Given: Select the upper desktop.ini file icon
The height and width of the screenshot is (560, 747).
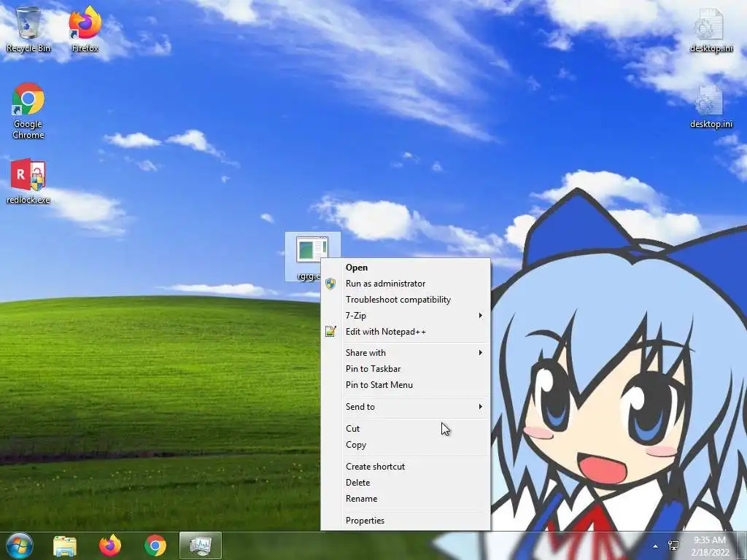Looking at the screenshot, I should (x=711, y=29).
